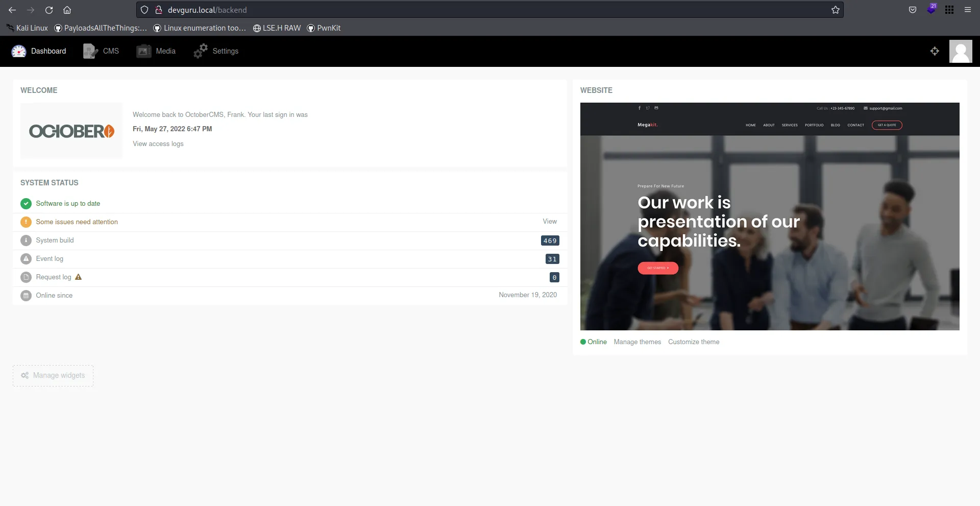The width and height of the screenshot is (980, 506).
Task: Click the Dashboard gauge icon
Action: pos(19,51)
